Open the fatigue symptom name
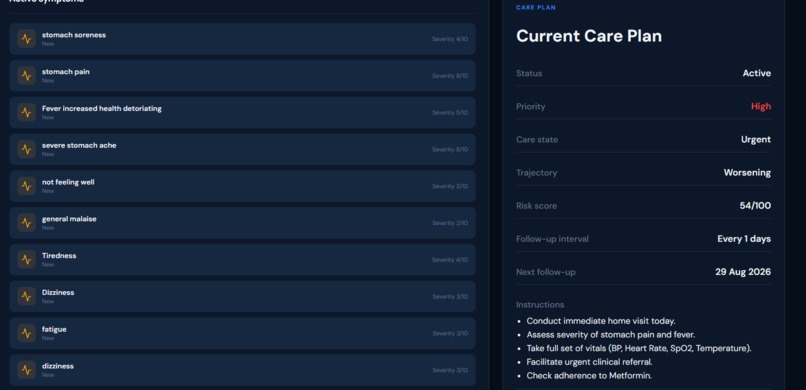The image size is (806, 390). pos(54,329)
